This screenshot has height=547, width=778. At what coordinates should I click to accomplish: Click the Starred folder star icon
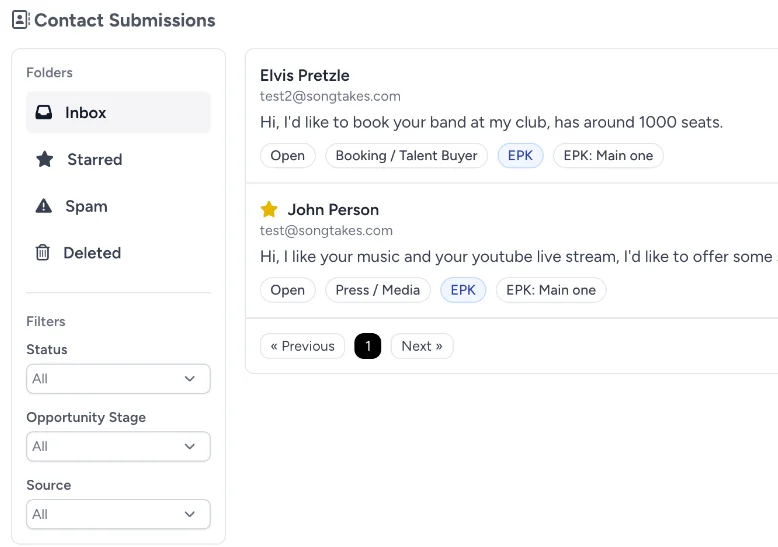[45, 160]
